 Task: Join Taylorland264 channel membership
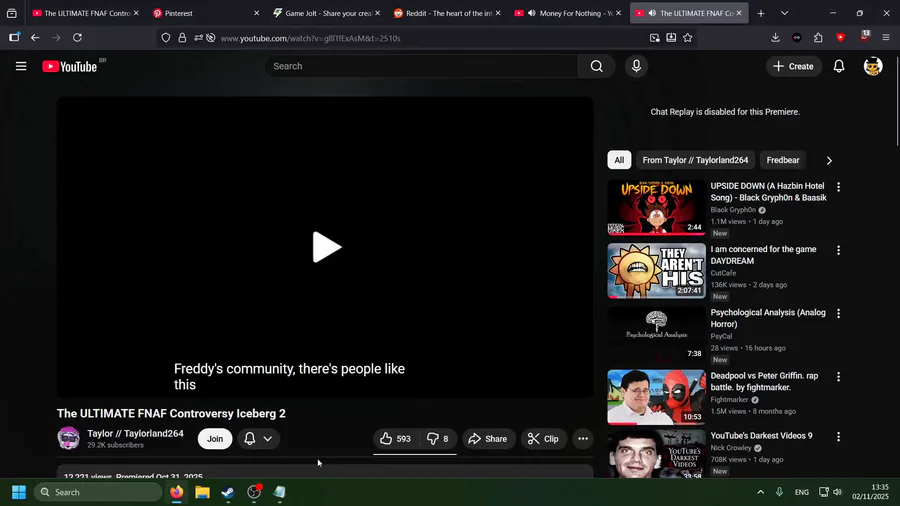[215, 439]
